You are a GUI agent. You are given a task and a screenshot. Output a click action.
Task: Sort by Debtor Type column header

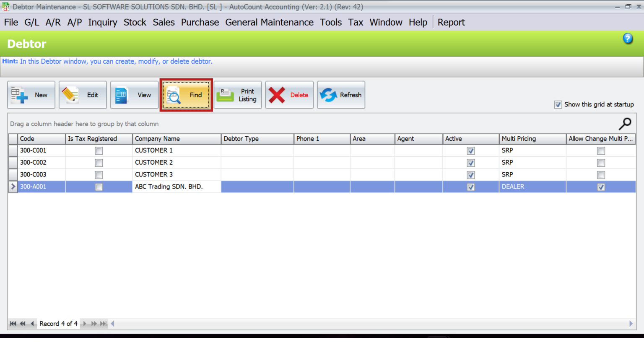pyautogui.click(x=257, y=139)
